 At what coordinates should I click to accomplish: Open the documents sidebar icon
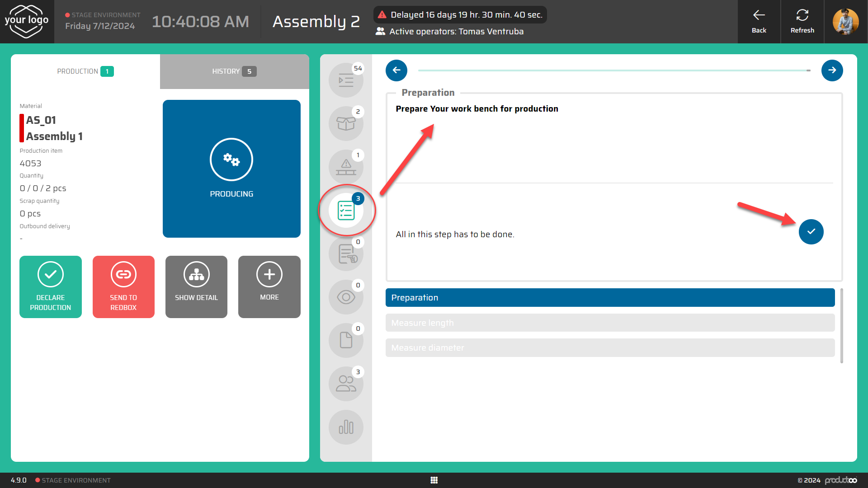[346, 341]
